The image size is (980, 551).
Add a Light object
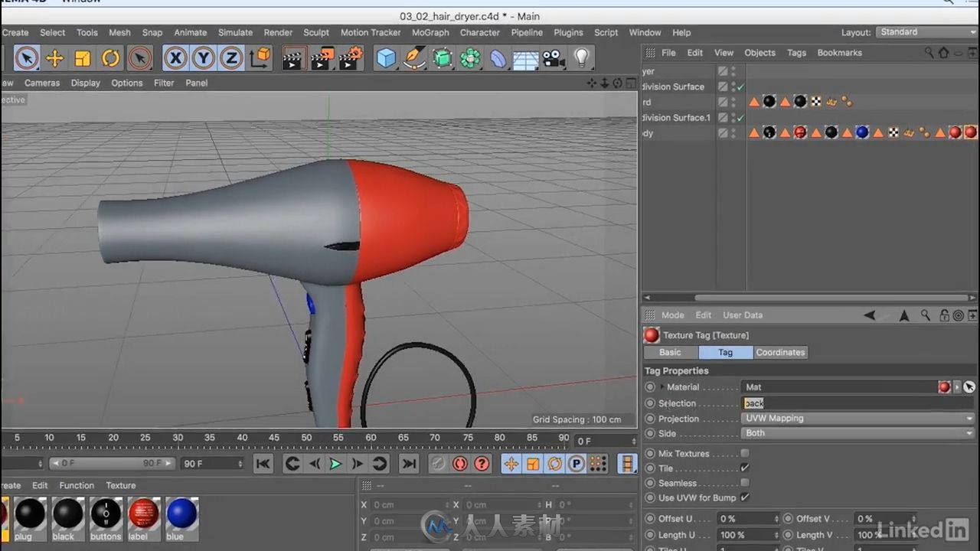(x=582, y=58)
